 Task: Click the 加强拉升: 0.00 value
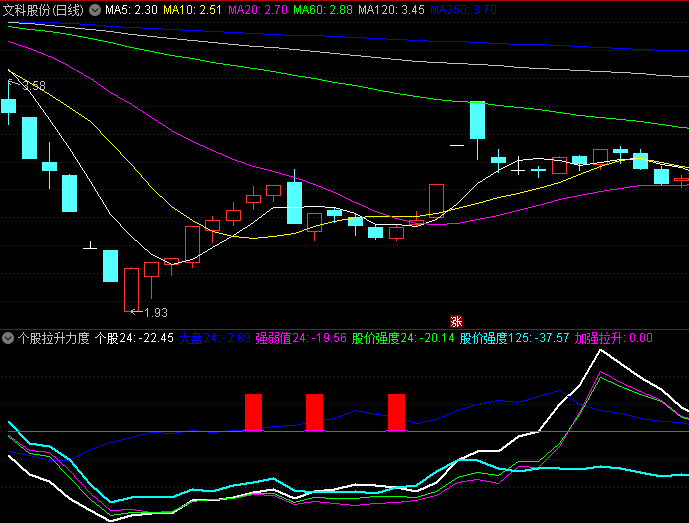coord(614,338)
